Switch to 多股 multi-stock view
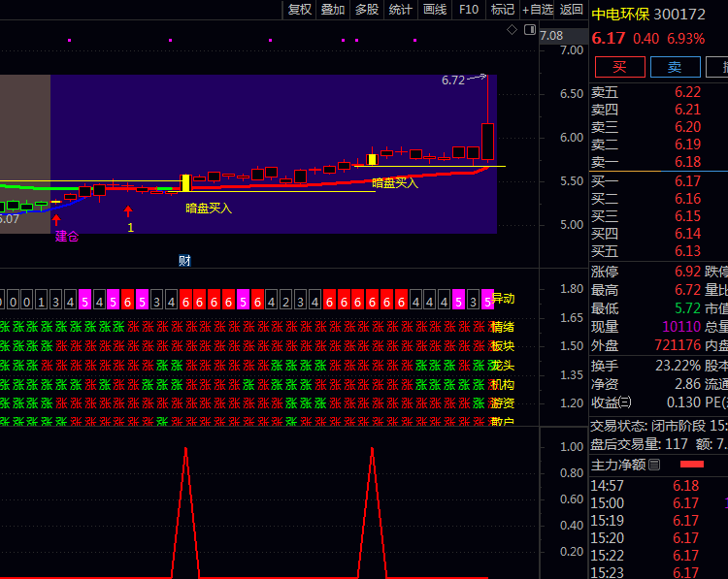Viewport: 728px width, 579px height. 366,9
